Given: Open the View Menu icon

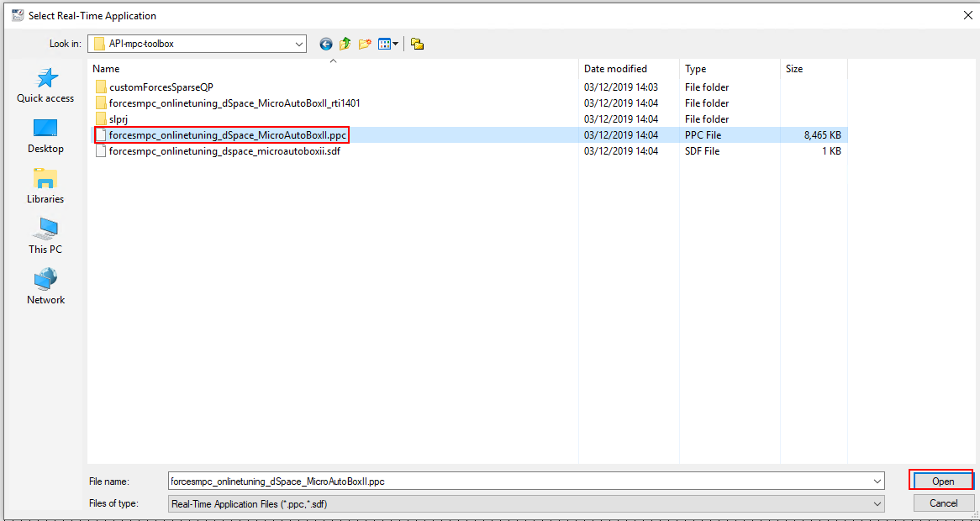Looking at the screenshot, I should pos(387,44).
